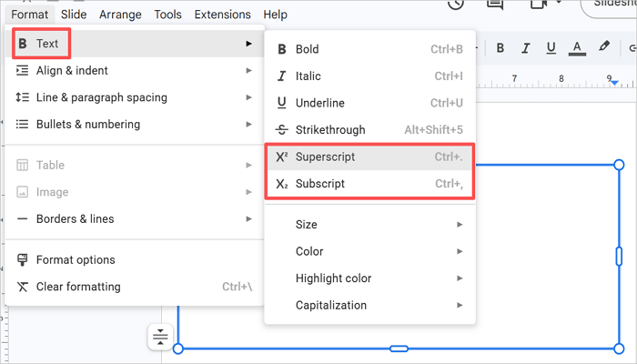The width and height of the screenshot is (637, 364).
Task: Click the Subscript X₂ icon
Action: click(282, 184)
